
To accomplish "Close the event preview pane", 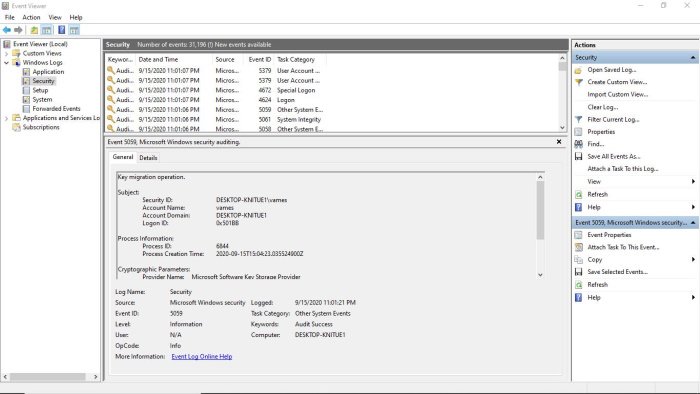I will (559, 141).
